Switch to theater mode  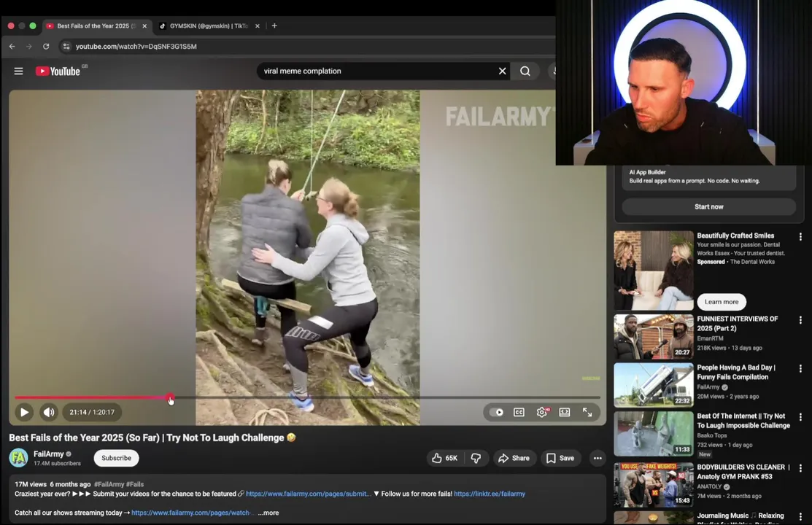pyautogui.click(x=565, y=412)
